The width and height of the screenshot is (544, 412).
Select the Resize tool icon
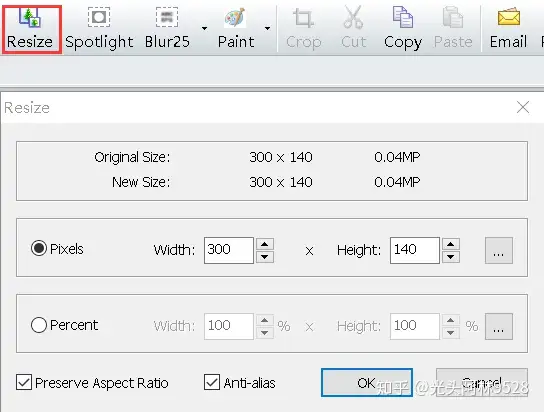tap(31, 18)
